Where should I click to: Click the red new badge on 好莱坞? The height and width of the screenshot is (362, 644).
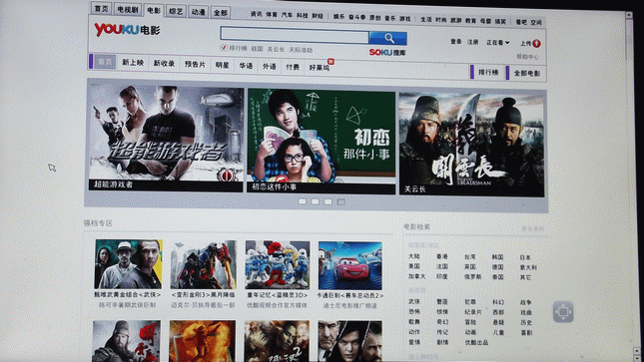(x=330, y=62)
